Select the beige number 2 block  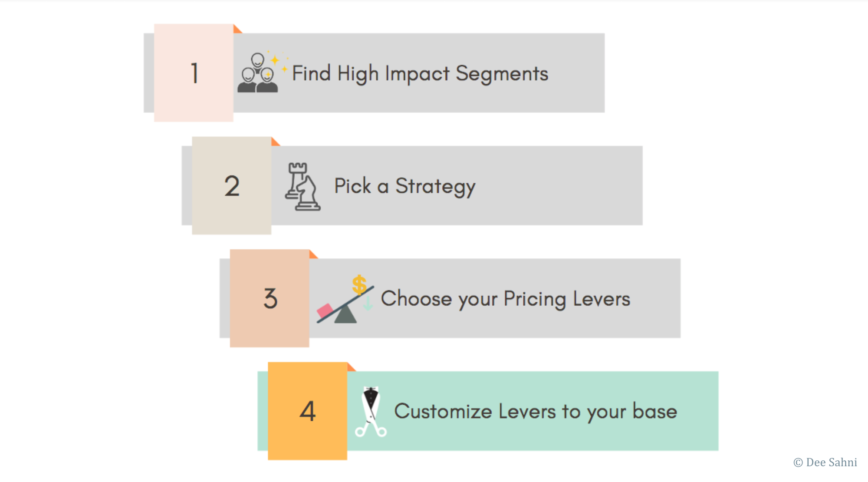(231, 186)
